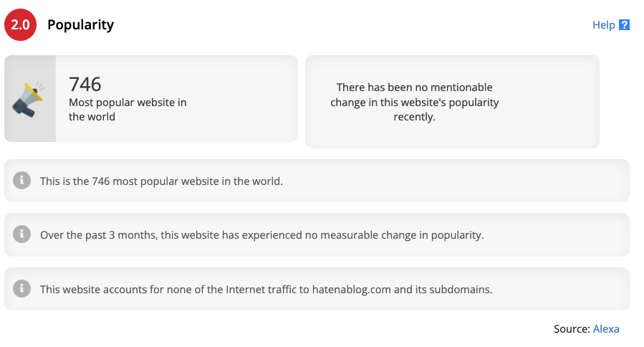Click info icon beside hatenablog.com traffic row
The width and height of the screenshot is (644, 347).
click(21, 289)
